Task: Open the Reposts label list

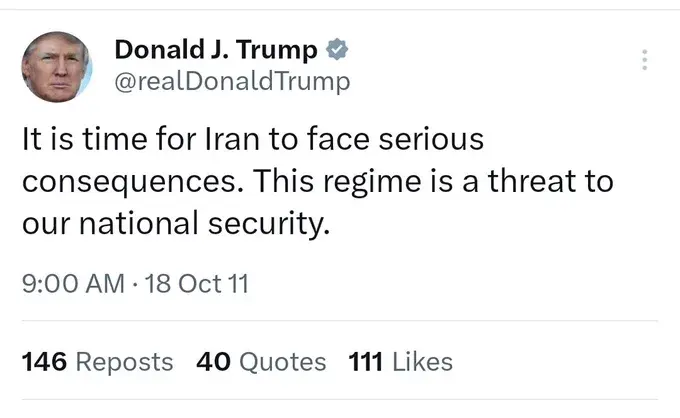Action: point(124,361)
